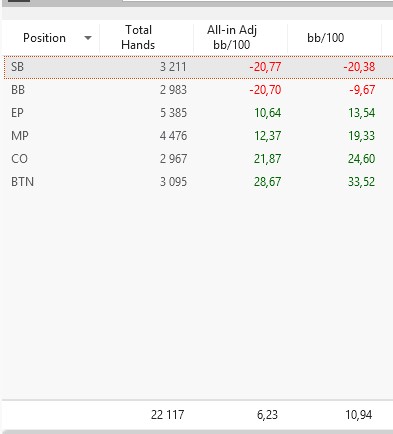393x434 pixels.
Task: Click the -20,70 all-in adjusted value
Action: coord(265,90)
